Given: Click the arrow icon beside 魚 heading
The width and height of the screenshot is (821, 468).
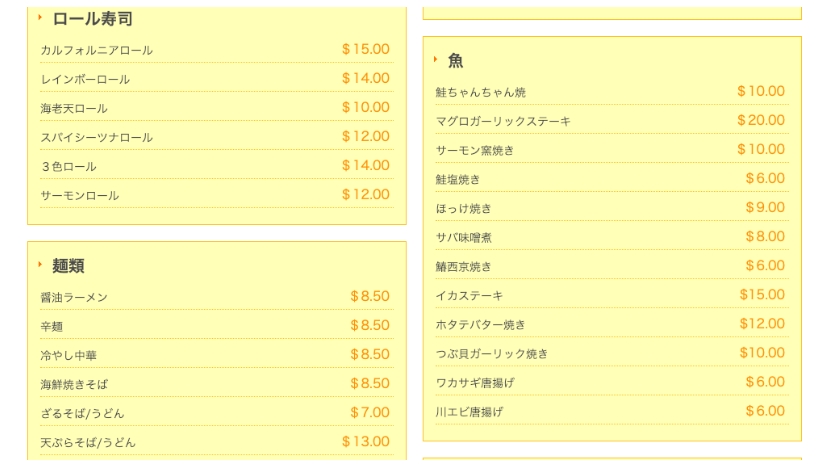Looking at the screenshot, I should point(435,59).
